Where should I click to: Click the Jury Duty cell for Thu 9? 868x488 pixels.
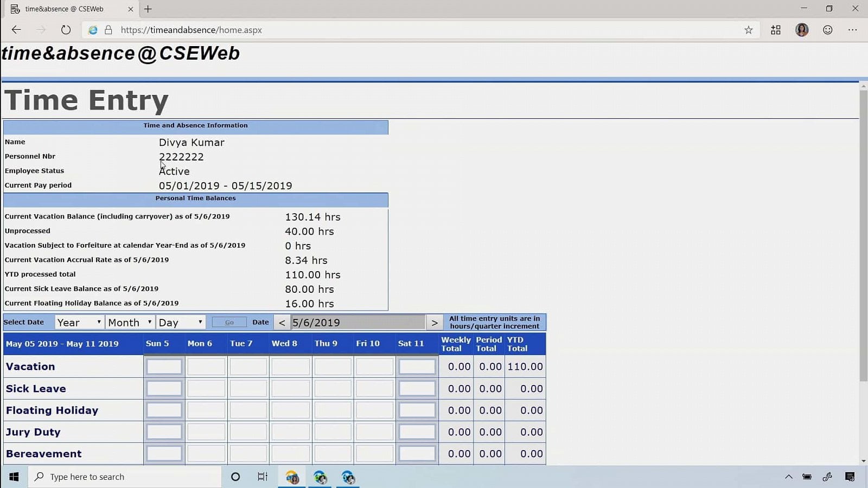333,432
